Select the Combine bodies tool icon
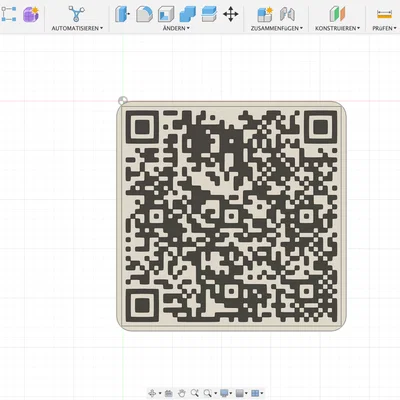This screenshot has height=400, width=400. pyautogui.click(x=188, y=14)
